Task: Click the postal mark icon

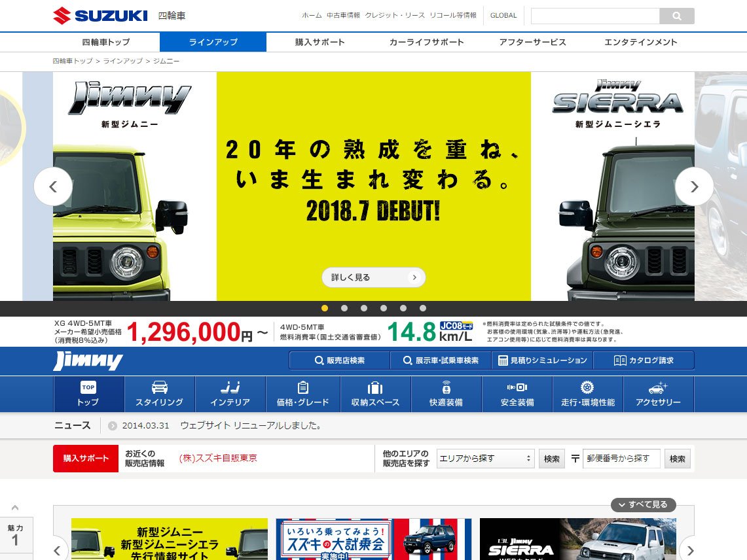Action: click(575, 459)
